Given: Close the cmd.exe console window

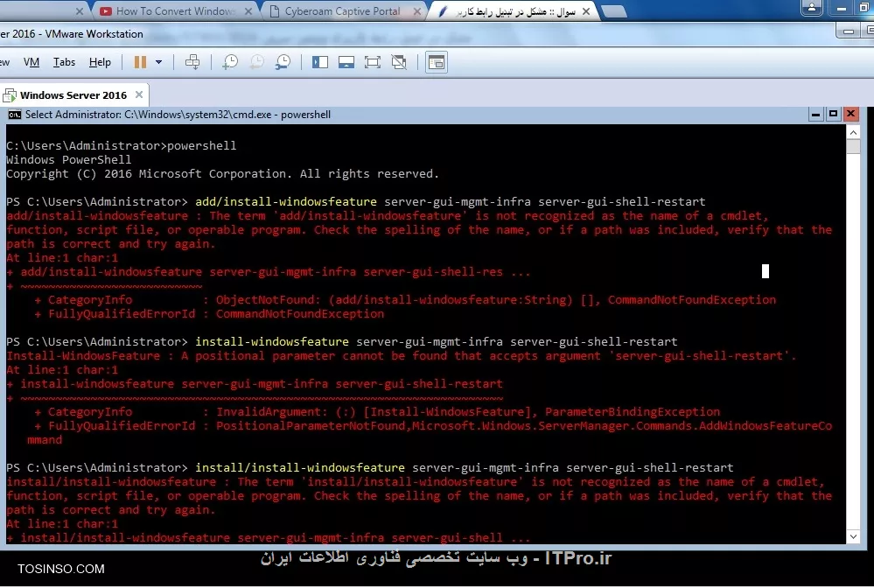Looking at the screenshot, I should pyautogui.click(x=850, y=115).
